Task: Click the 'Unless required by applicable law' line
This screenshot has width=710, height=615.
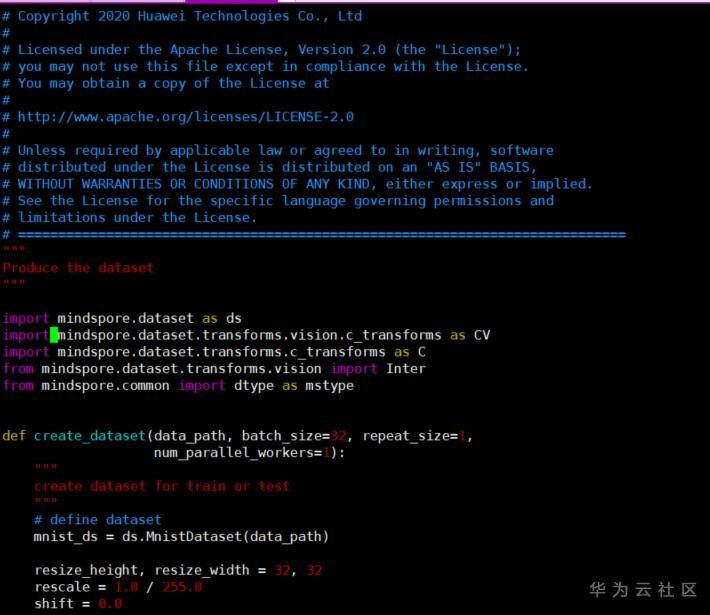Action: coord(278,151)
